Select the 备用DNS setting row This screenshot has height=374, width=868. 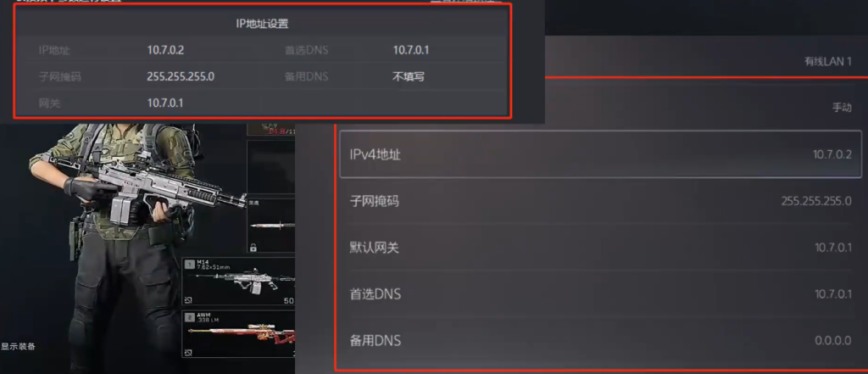coord(600,340)
